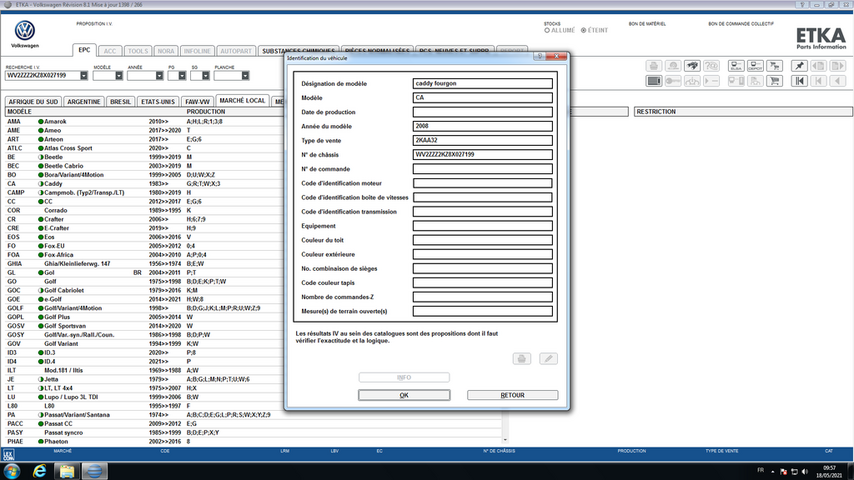Click the BON DE COMMANDE COLLECTIF label
The width and height of the screenshot is (854, 480).
(x=741, y=24)
